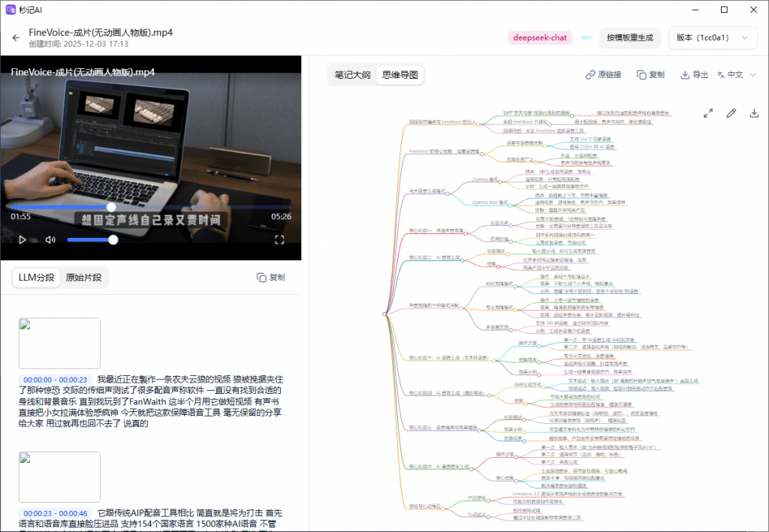Enter fullscreen video mode
Image resolution: width=769 pixels, height=532 pixels.
(x=279, y=240)
